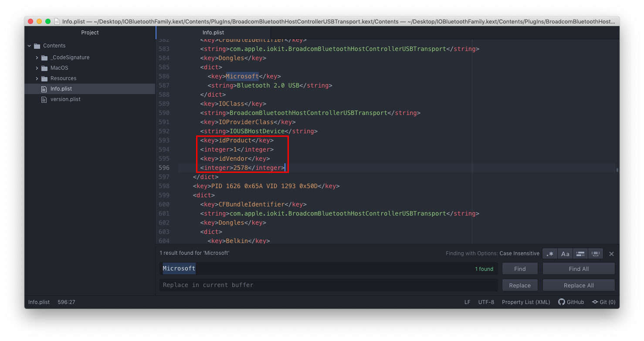Click the 'Case Insensitive' options label
Image resolution: width=644 pixels, height=341 pixels.
coord(519,253)
